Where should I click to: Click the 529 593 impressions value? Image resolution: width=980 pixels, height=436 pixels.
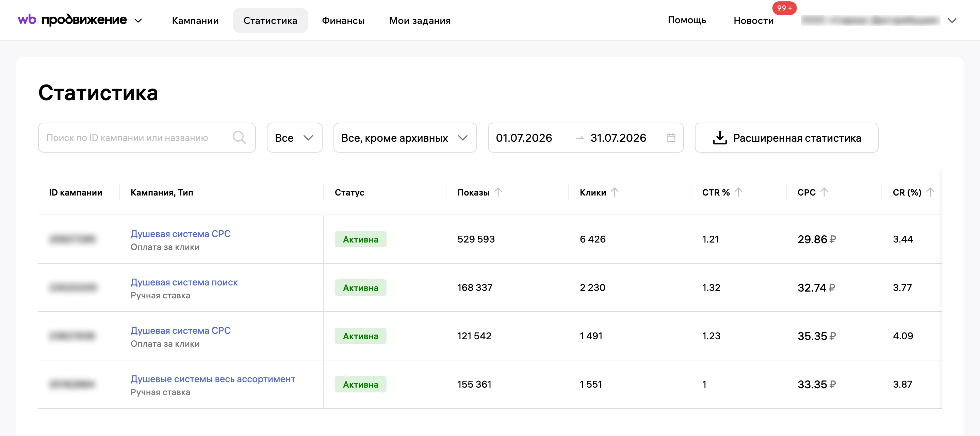tap(476, 239)
